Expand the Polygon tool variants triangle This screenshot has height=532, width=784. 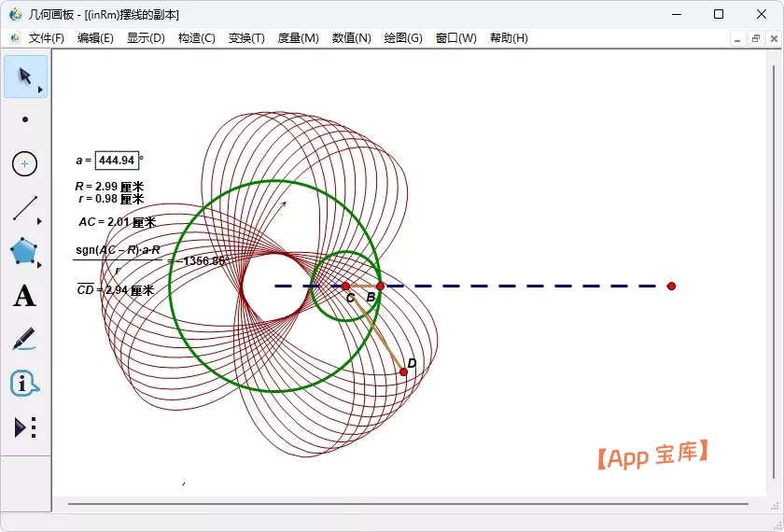coord(39,265)
